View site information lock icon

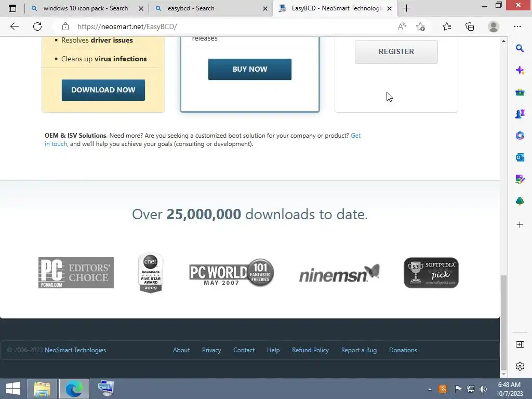(x=65, y=26)
